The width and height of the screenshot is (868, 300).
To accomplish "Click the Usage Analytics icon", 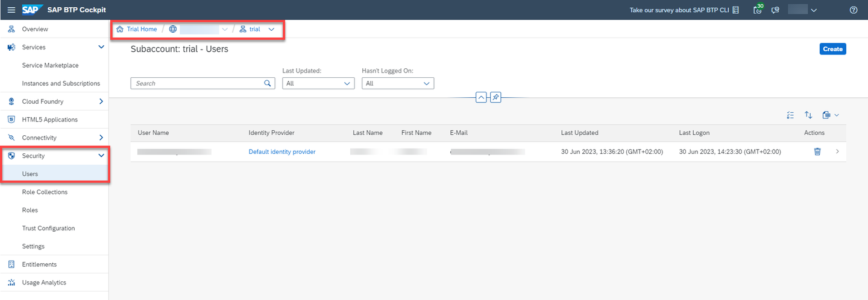I will 11,282.
